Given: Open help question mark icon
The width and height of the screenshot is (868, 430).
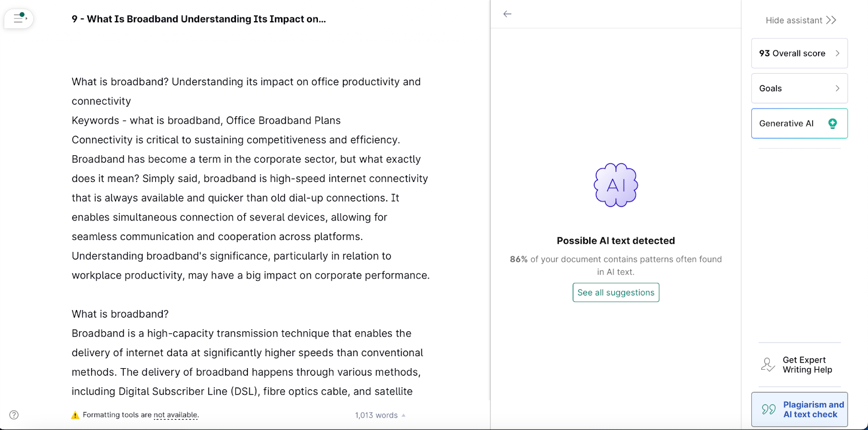Looking at the screenshot, I should pos(14,415).
